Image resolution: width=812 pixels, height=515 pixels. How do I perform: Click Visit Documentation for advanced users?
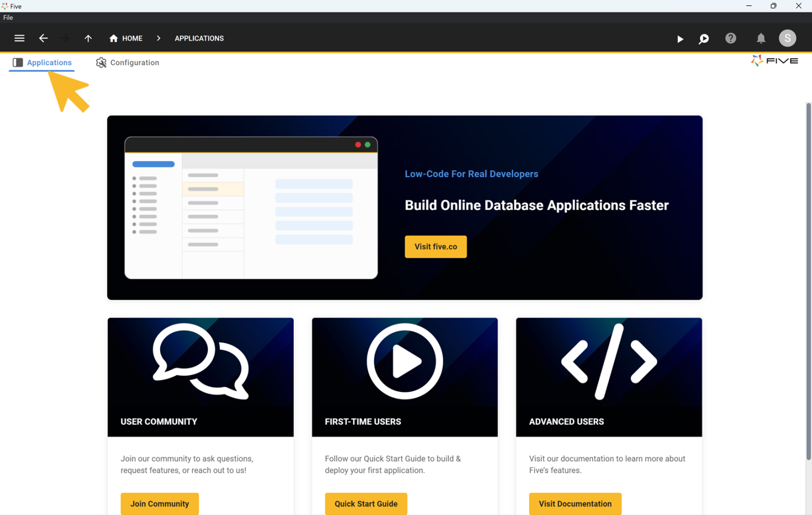pos(575,503)
